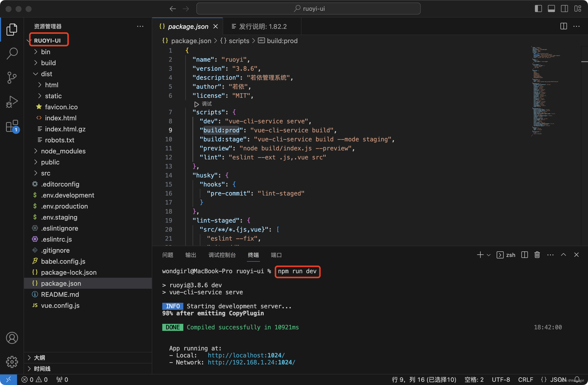The height and width of the screenshot is (385, 588).
Task: Click the CRLF line ending selector
Action: (x=524, y=378)
